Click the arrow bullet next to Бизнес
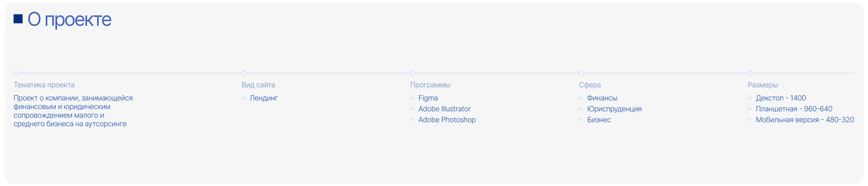 580,119
